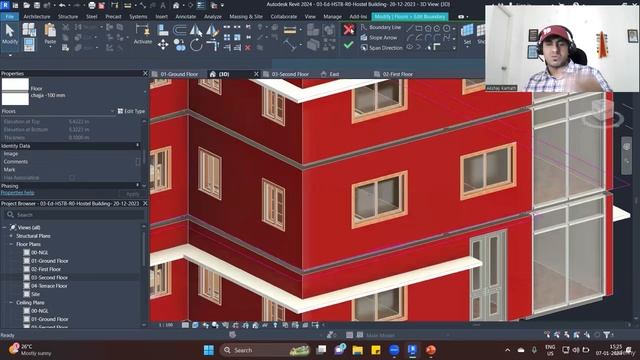Click the Apply button in Properties

tap(133, 194)
